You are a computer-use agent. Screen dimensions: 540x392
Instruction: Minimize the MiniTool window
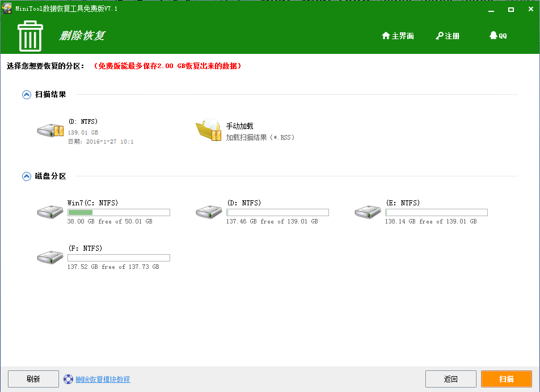491,10
